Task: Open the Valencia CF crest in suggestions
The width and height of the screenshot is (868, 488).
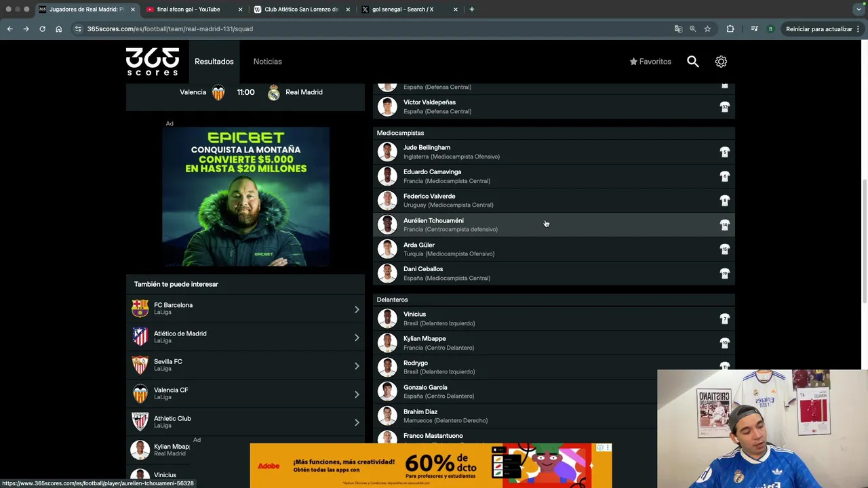Action: point(140,394)
